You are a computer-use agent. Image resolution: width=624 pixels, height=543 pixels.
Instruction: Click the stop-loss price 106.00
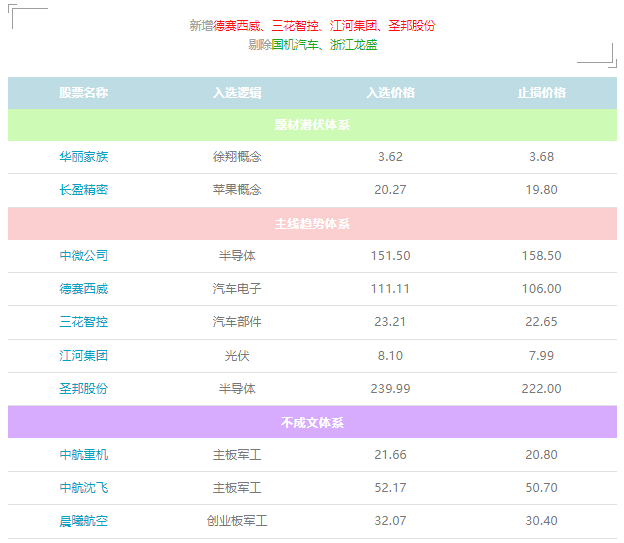click(x=541, y=289)
